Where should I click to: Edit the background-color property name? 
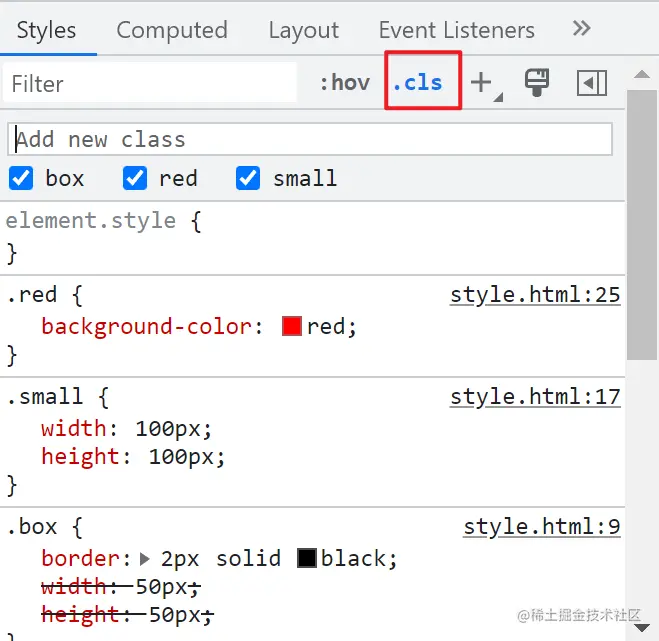[x=146, y=327]
